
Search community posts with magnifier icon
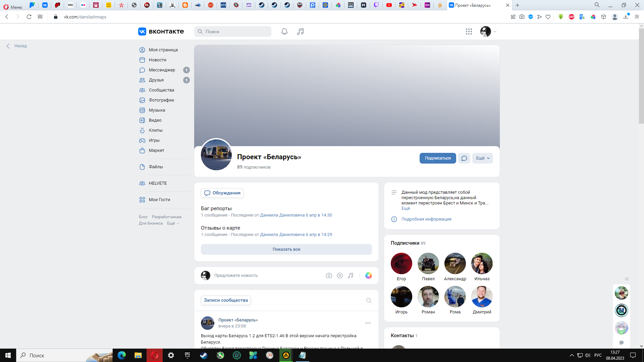tap(368, 300)
